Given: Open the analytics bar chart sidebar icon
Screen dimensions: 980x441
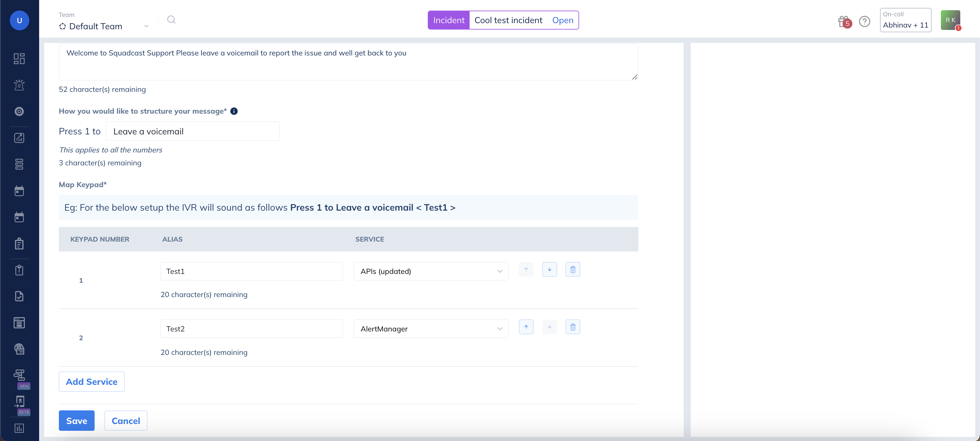Looking at the screenshot, I should click(19, 428).
